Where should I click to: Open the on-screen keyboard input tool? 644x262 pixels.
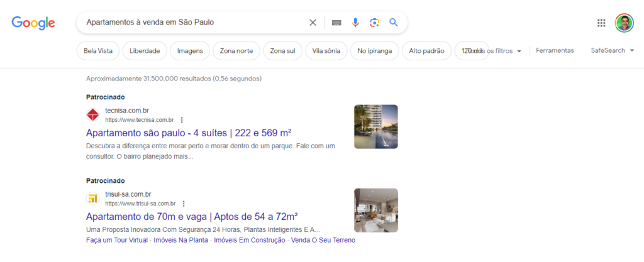337,23
